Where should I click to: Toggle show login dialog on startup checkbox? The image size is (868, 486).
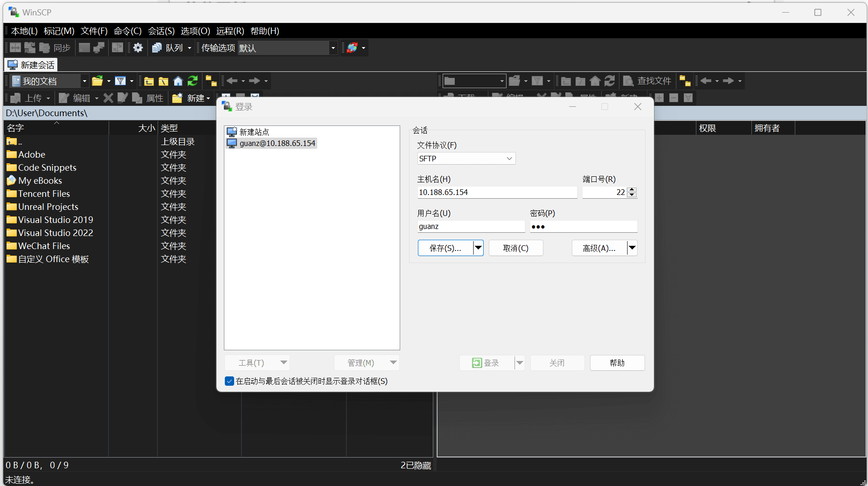pos(229,381)
